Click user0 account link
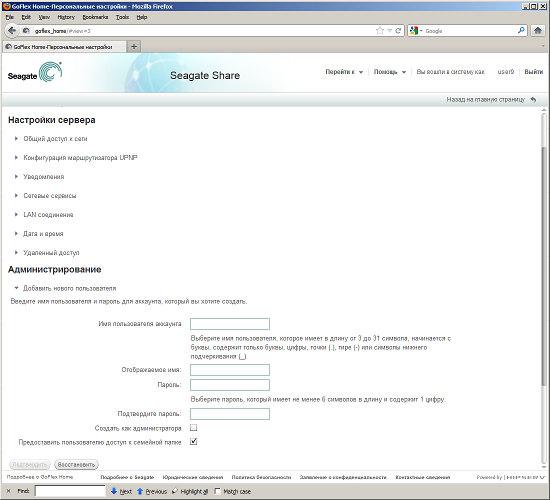550x500 pixels. (x=505, y=72)
